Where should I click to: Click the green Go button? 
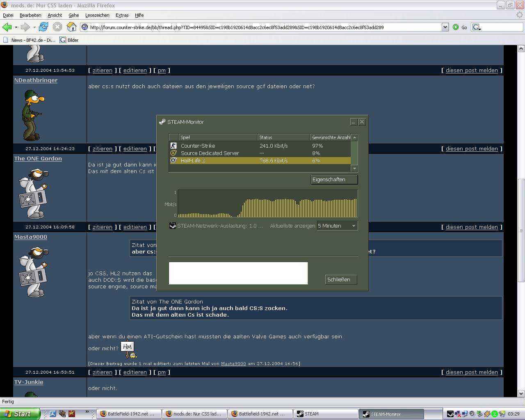pos(460,27)
